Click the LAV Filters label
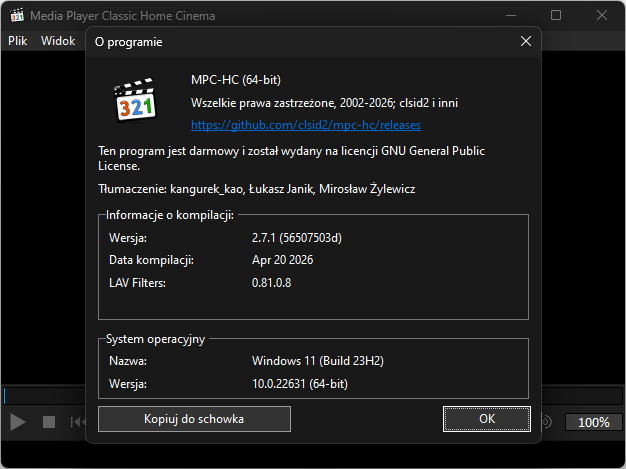 (x=137, y=283)
